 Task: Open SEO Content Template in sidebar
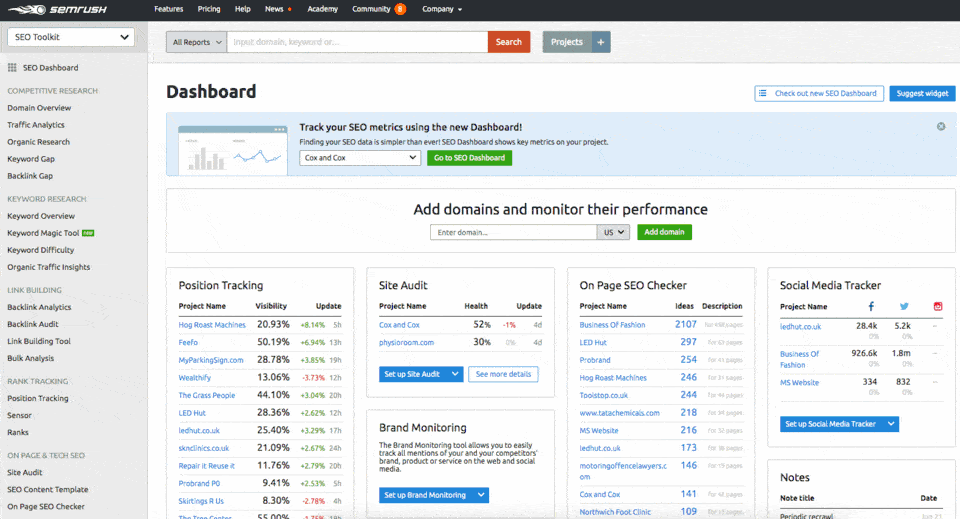tap(48, 490)
